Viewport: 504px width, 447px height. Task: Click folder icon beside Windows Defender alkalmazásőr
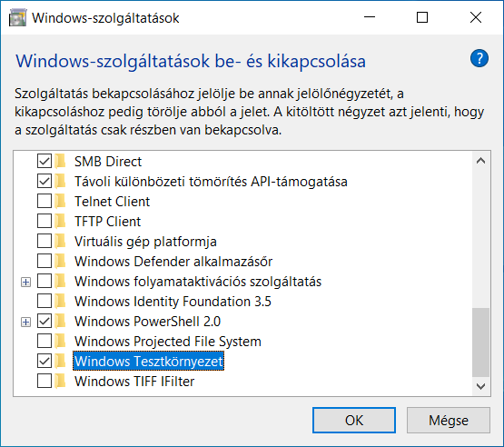pos(60,261)
